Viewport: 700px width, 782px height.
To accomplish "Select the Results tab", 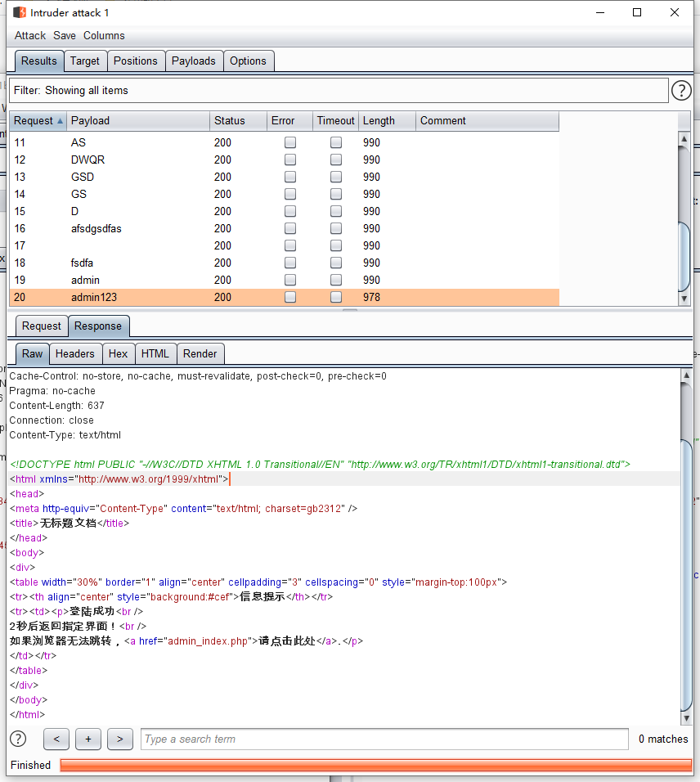I will (x=39, y=61).
